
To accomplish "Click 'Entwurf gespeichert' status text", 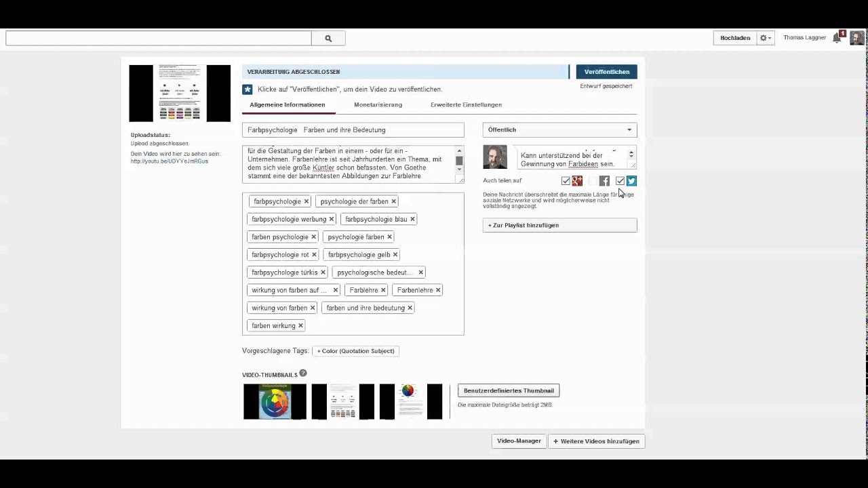I will (x=606, y=86).
